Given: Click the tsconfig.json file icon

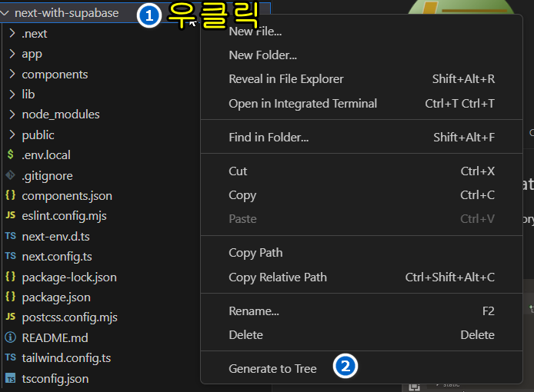Looking at the screenshot, I should [10, 378].
